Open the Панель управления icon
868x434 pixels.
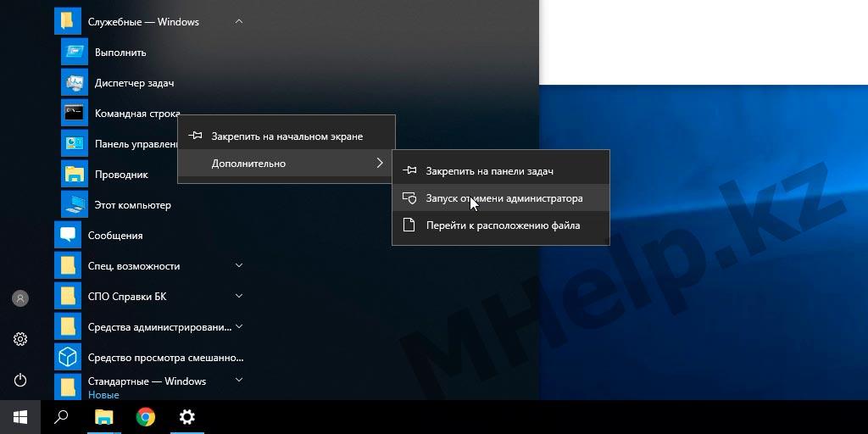(75, 143)
